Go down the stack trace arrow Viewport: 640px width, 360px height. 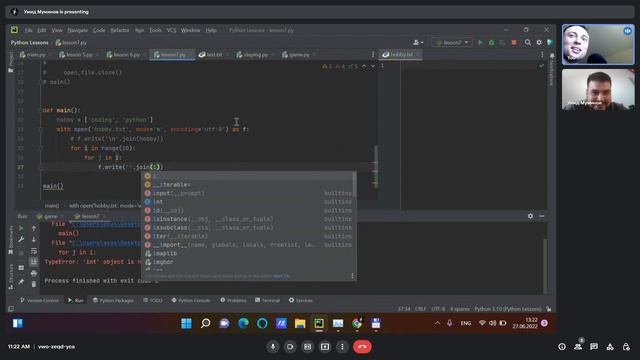pos(34,240)
